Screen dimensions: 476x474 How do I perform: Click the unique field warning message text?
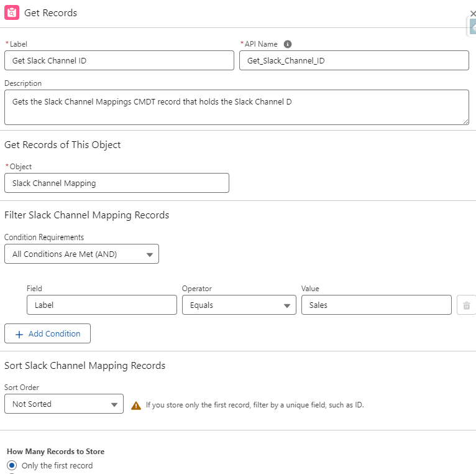(255, 405)
